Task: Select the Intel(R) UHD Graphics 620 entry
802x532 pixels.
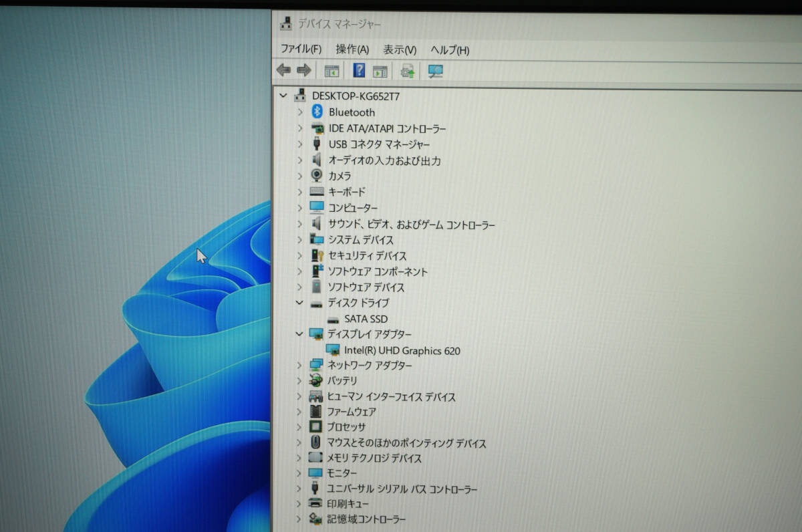Action: [402, 350]
